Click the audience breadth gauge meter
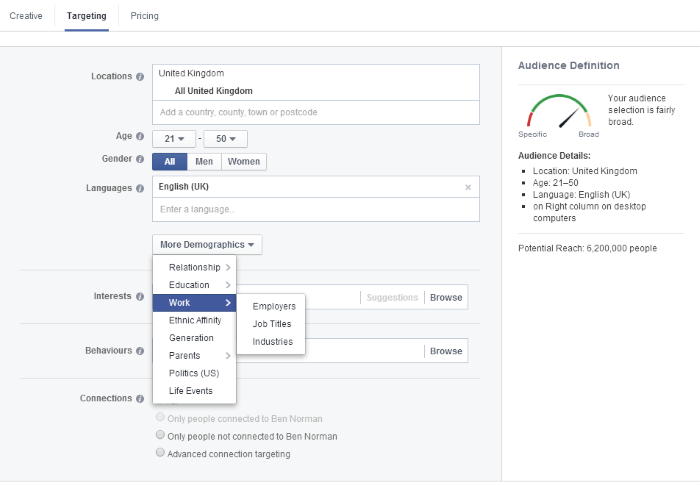The width and height of the screenshot is (700, 486). (558, 112)
